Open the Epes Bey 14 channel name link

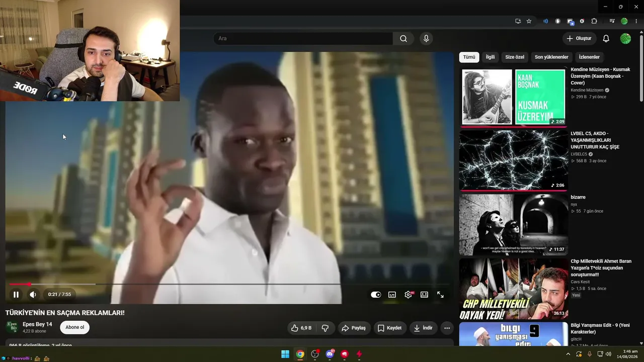click(37, 324)
